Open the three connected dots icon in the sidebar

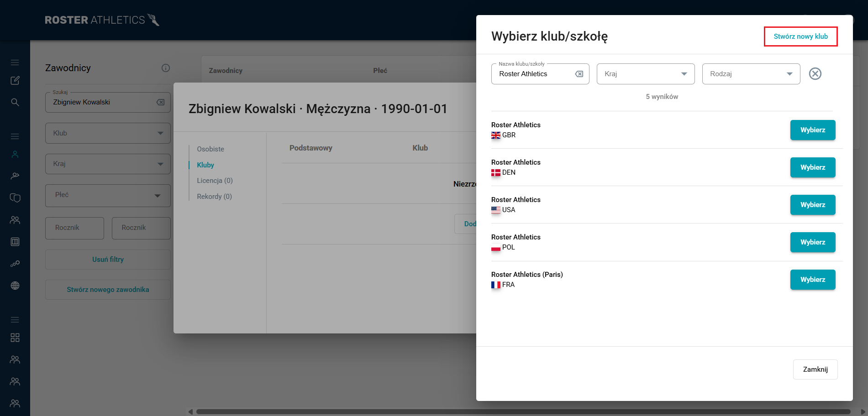15,264
